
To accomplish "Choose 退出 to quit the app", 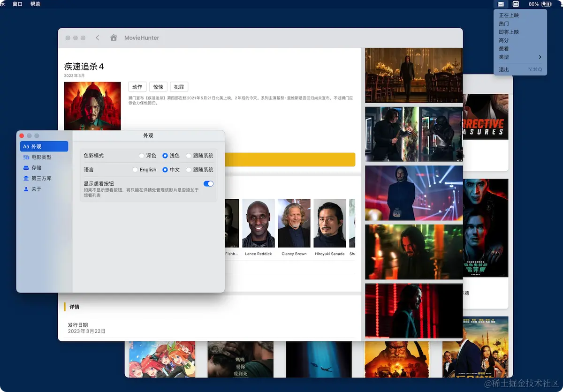I will 520,69.
